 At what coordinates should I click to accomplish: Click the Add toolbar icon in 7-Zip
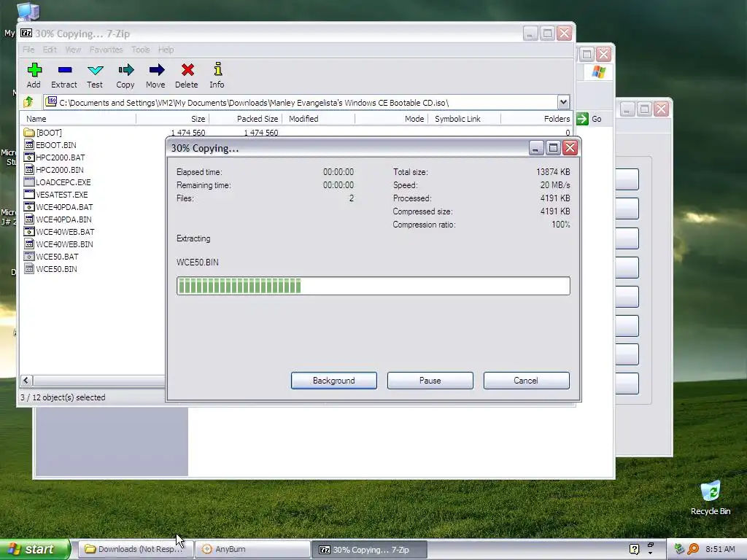coord(34,70)
